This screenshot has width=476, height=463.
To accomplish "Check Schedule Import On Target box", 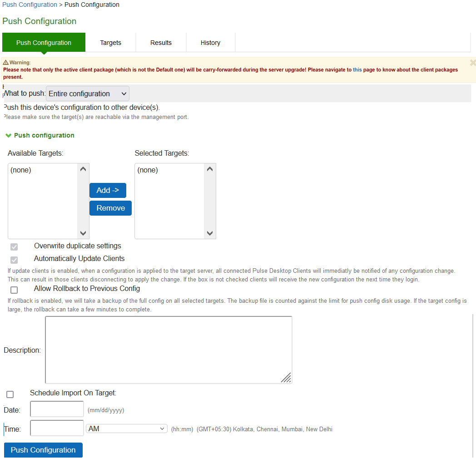I will 10,394.
